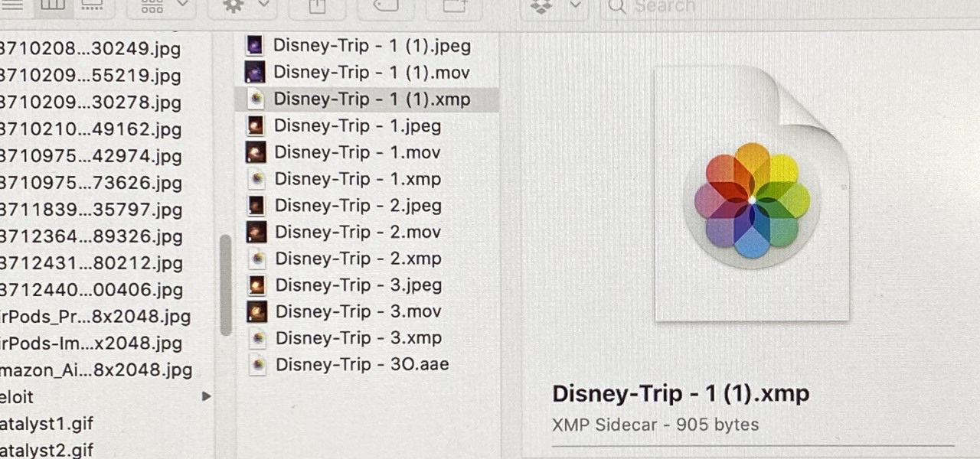Select file Disney-Trip - 3O.aae
The width and height of the screenshot is (980, 459).
click(x=362, y=365)
